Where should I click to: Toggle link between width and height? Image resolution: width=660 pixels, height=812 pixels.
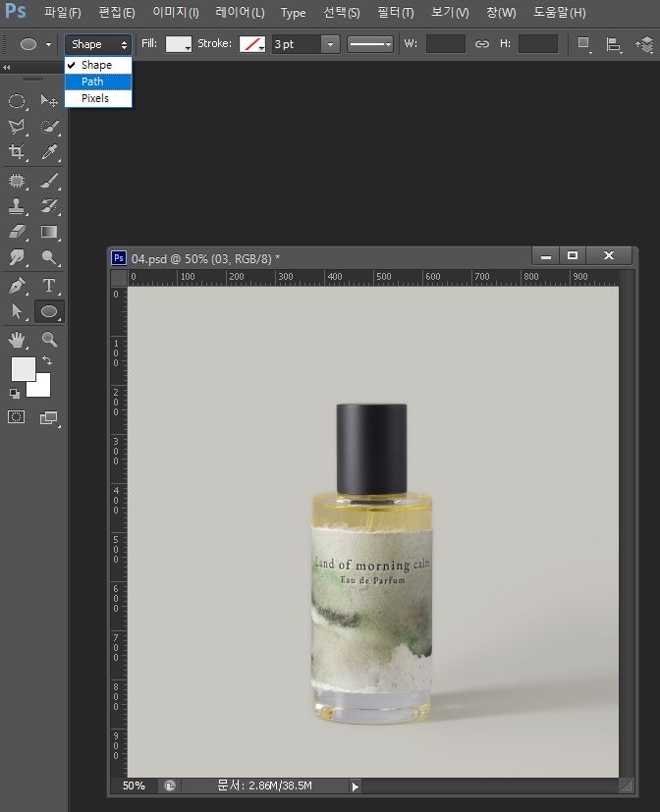pyautogui.click(x=482, y=44)
